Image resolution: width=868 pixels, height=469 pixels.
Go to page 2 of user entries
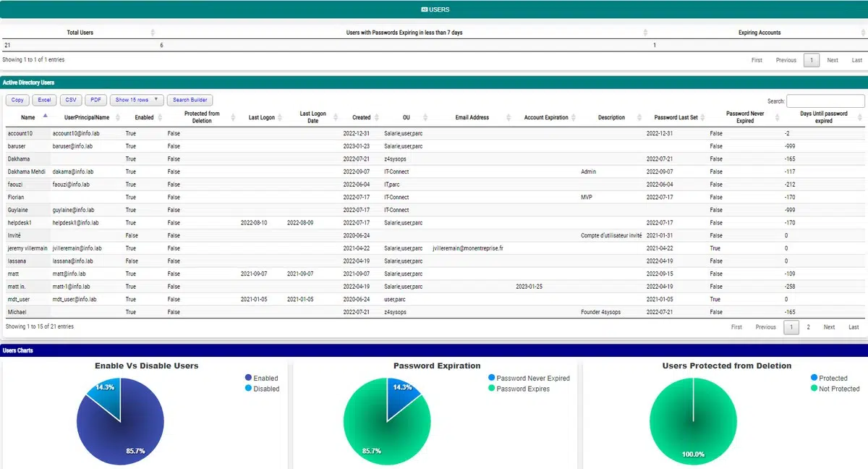click(x=808, y=327)
